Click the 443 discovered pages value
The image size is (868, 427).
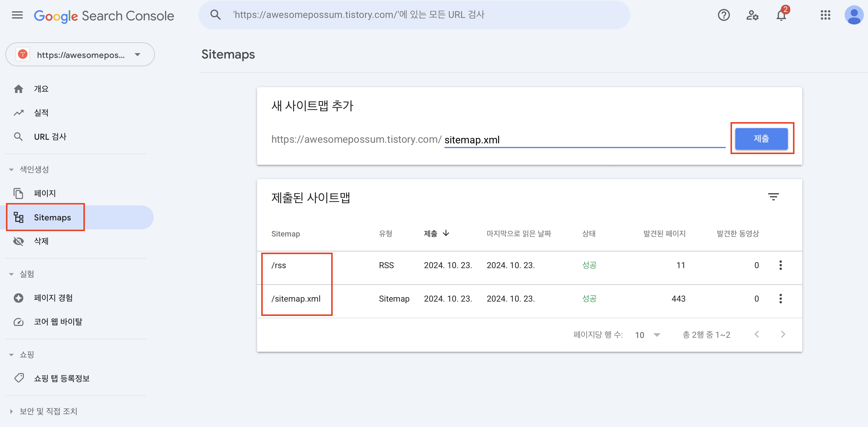click(x=678, y=299)
